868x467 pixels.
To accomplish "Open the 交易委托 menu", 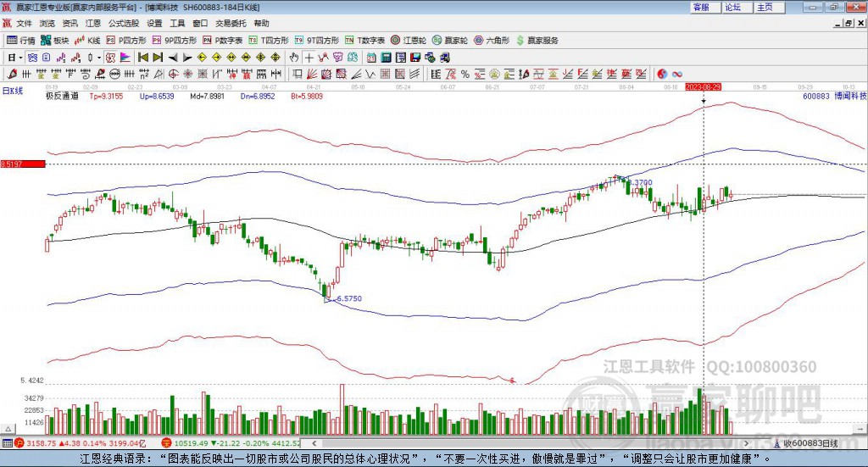I will pyautogui.click(x=231, y=23).
